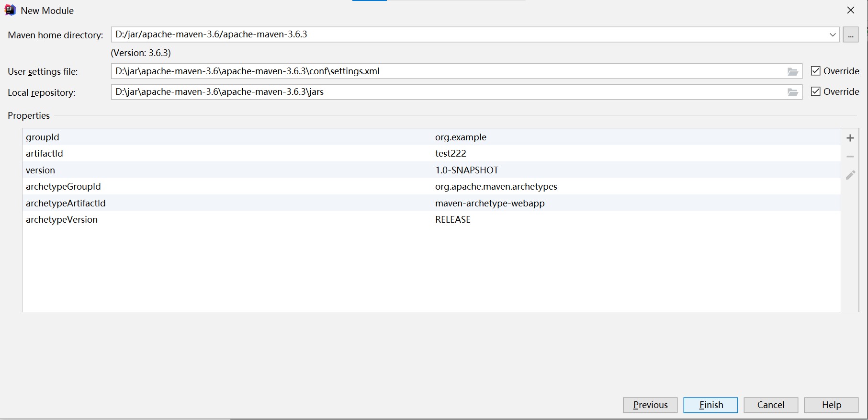Viewport: 868px width, 420px height.
Task: Cancel the New Module wizard
Action: click(771, 405)
